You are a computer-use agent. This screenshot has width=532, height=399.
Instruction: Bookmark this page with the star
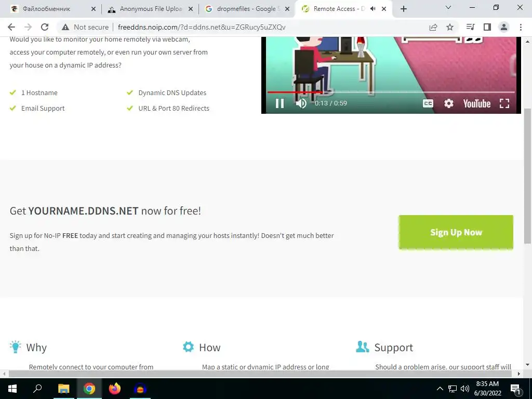click(450, 27)
